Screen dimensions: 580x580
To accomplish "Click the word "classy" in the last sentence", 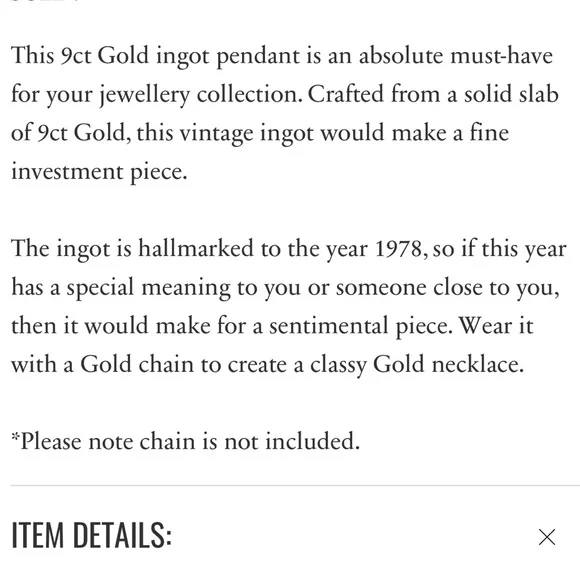I will 338,365.
